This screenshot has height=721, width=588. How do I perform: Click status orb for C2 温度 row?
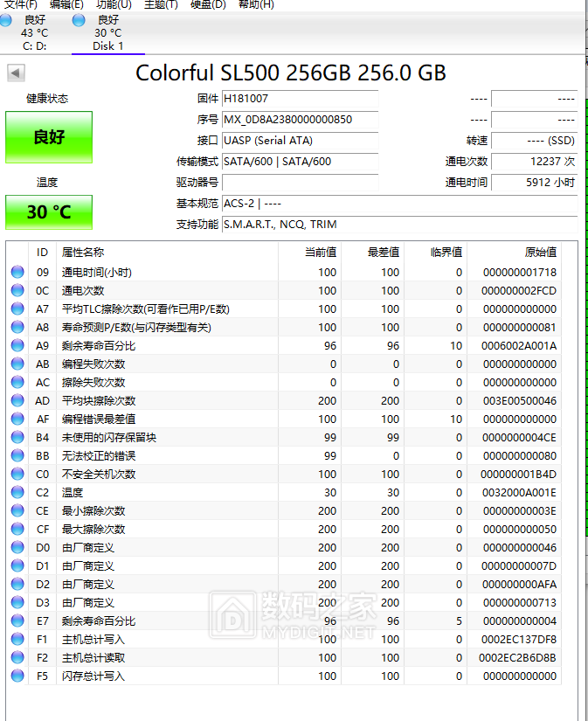[17, 493]
